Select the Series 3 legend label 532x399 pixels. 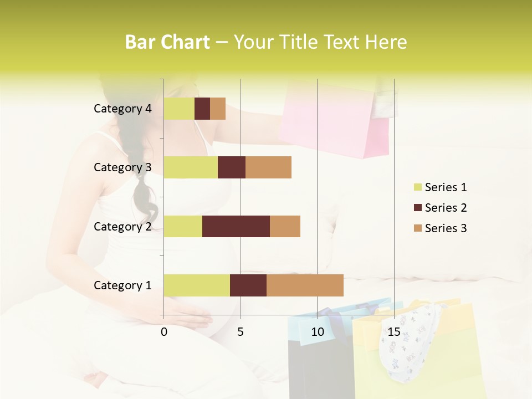coord(446,228)
